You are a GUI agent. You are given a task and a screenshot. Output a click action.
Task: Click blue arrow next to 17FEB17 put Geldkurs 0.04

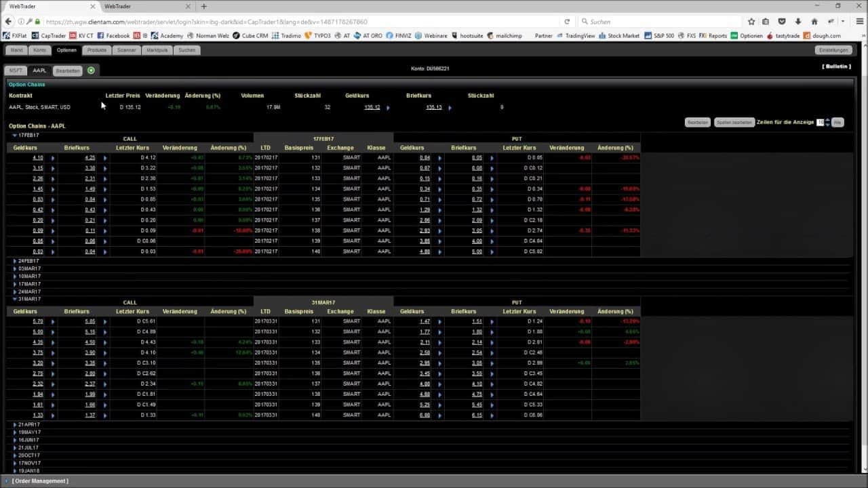(x=439, y=158)
